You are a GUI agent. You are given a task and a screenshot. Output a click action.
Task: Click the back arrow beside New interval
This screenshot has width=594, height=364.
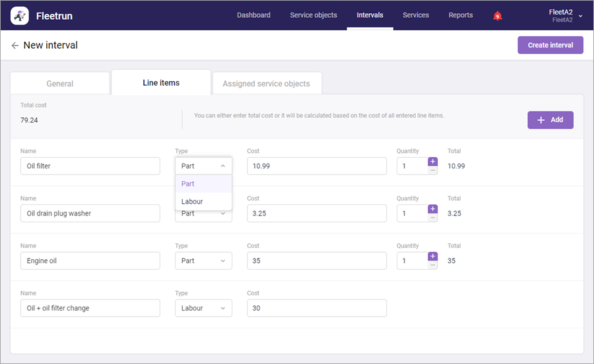coord(15,45)
